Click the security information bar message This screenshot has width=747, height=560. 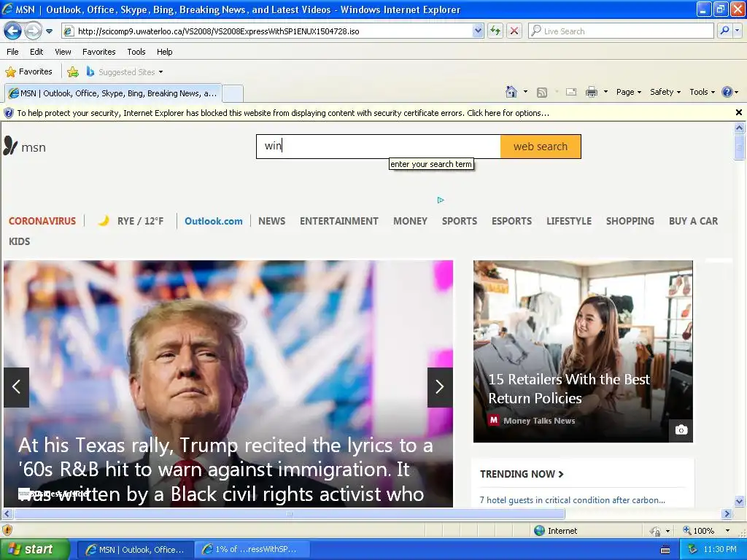coord(283,113)
